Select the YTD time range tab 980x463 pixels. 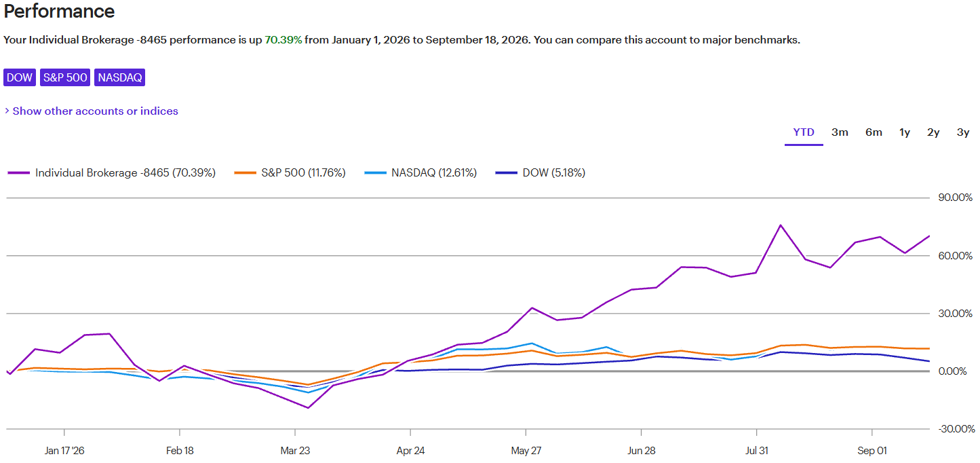[804, 132]
